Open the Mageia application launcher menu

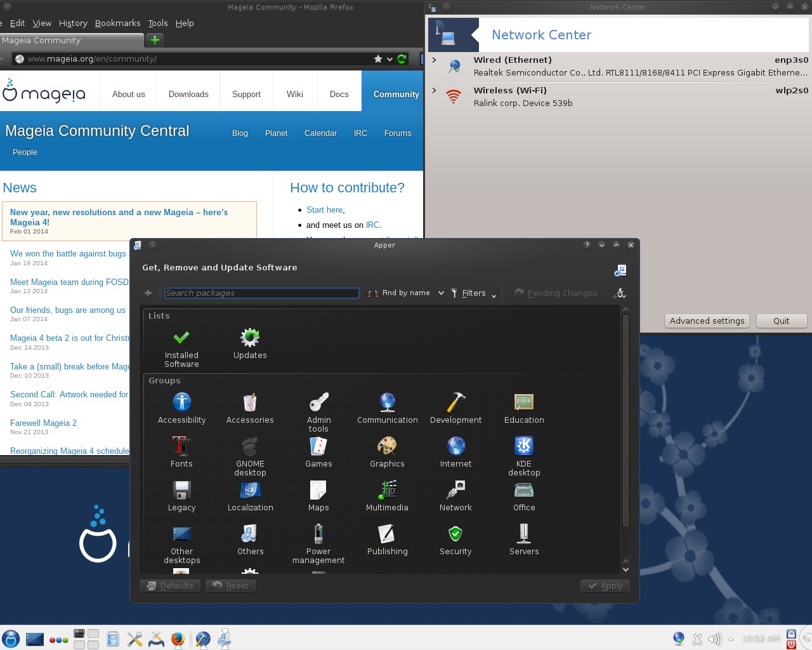[x=11, y=639]
